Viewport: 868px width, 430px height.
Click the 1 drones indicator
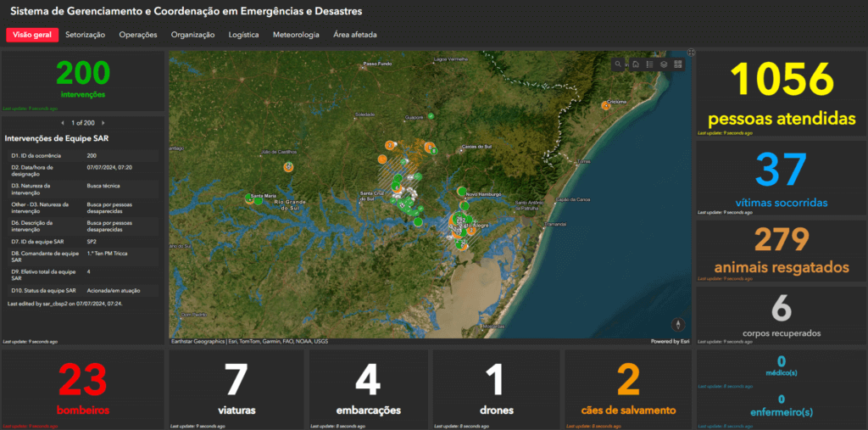point(497,389)
